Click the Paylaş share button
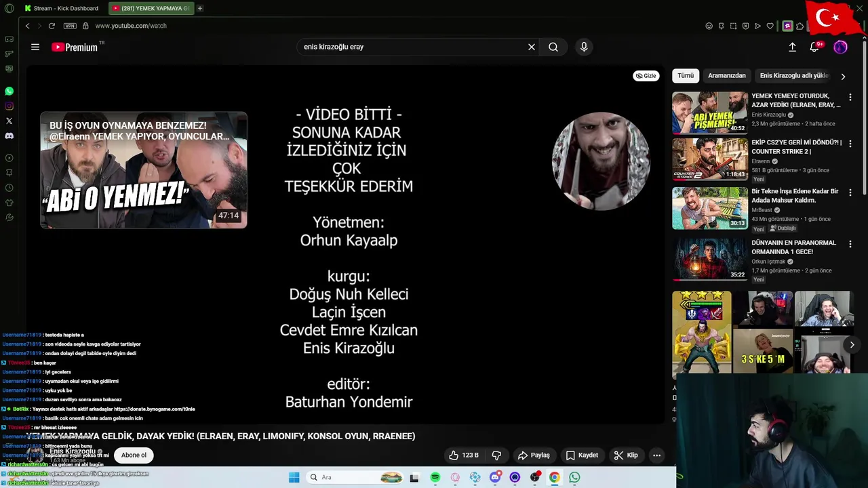Image resolution: width=868 pixels, height=488 pixels. click(x=534, y=455)
